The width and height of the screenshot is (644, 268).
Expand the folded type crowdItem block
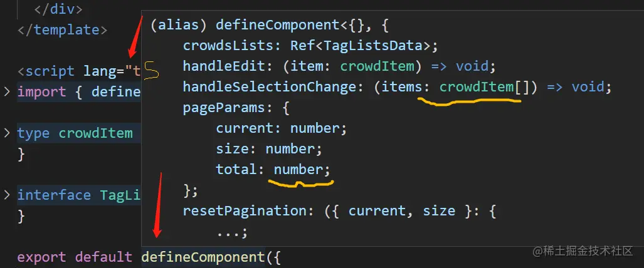[x=7, y=133]
